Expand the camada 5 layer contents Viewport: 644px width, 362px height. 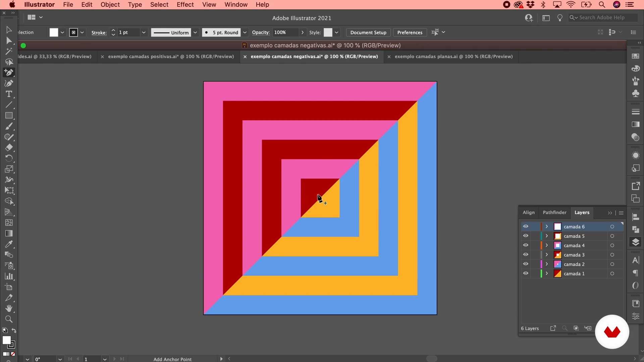547,236
